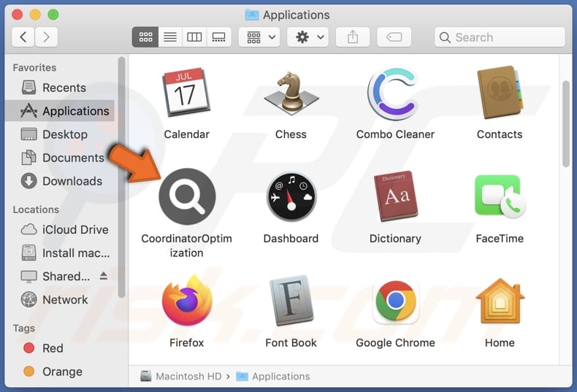This screenshot has width=577, height=392.
Task: Select the Chess app icon
Action: tap(291, 92)
